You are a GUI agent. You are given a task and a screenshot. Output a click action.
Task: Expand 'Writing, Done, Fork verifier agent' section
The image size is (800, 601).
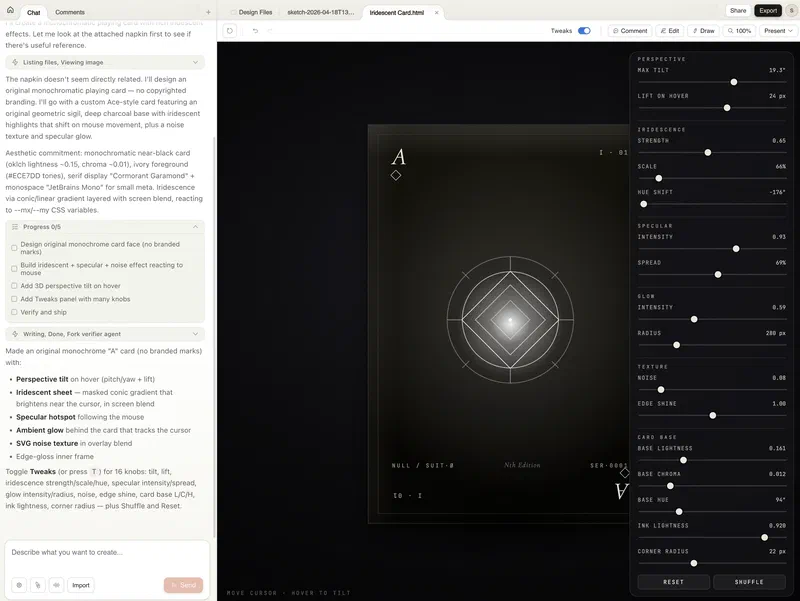pyautogui.click(x=105, y=334)
